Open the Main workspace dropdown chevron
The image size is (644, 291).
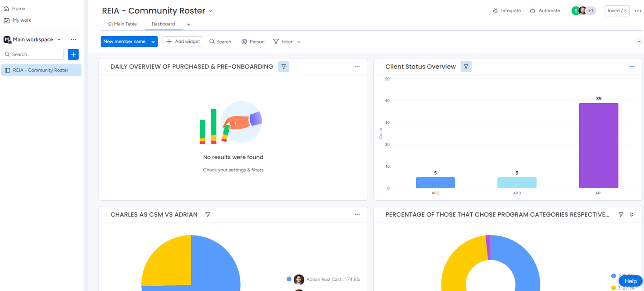tap(59, 39)
